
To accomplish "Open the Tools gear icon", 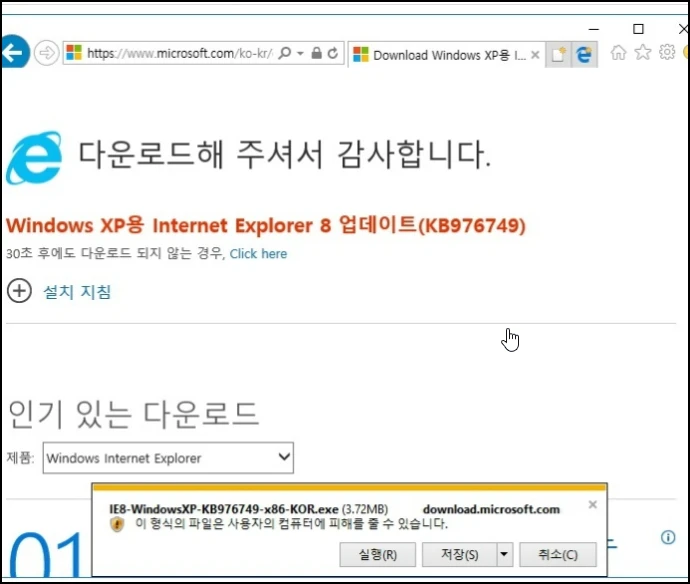I will pos(667,52).
